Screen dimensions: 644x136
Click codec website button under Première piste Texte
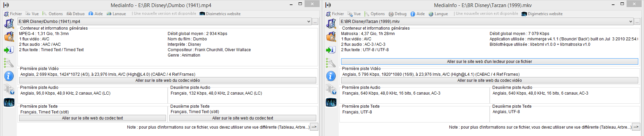tap(93, 118)
